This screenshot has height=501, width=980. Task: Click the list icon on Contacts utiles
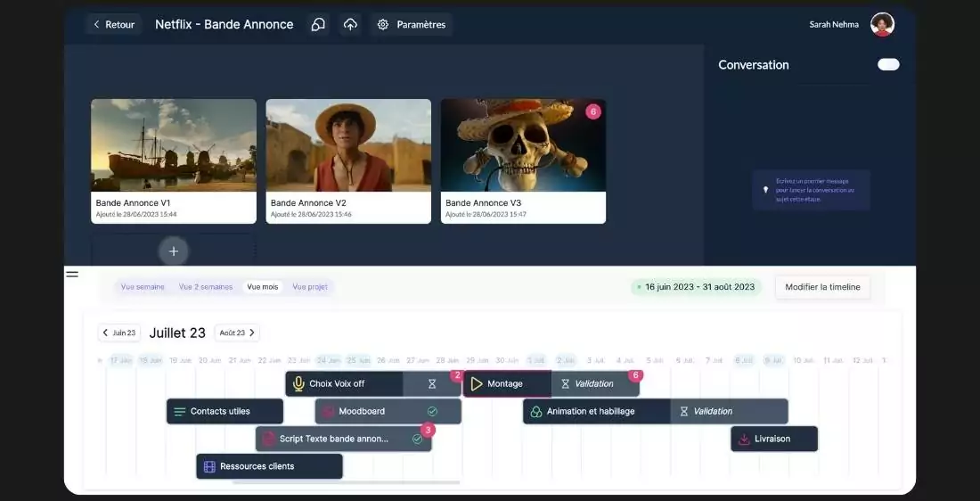180,412
